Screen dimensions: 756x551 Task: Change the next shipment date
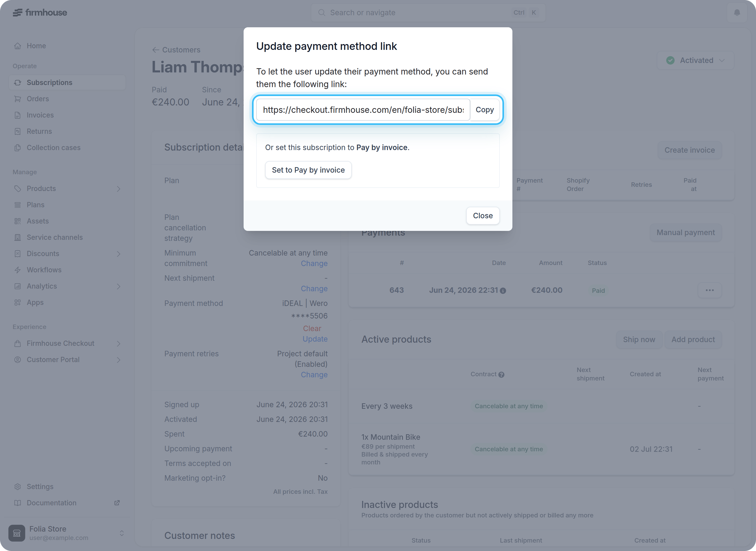314,289
